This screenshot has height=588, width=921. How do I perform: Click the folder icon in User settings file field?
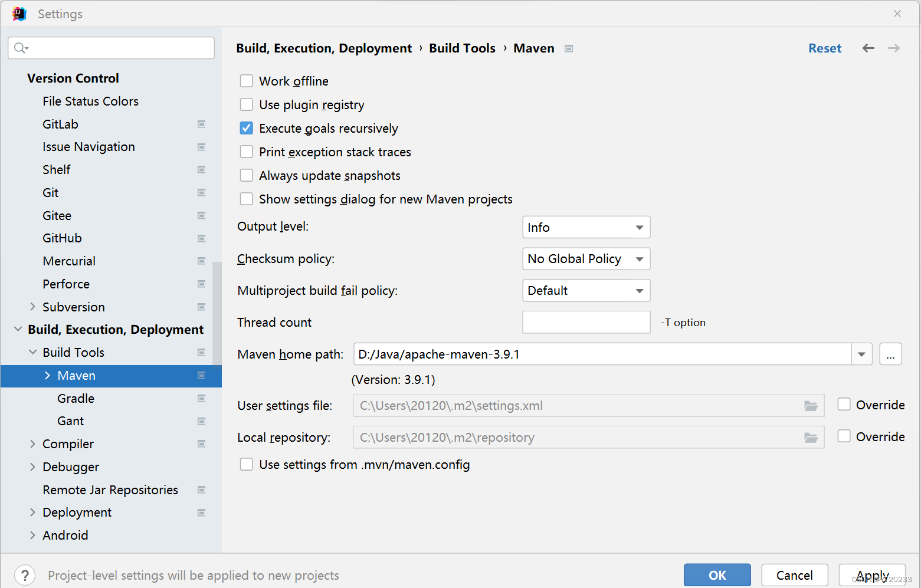click(x=811, y=406)
